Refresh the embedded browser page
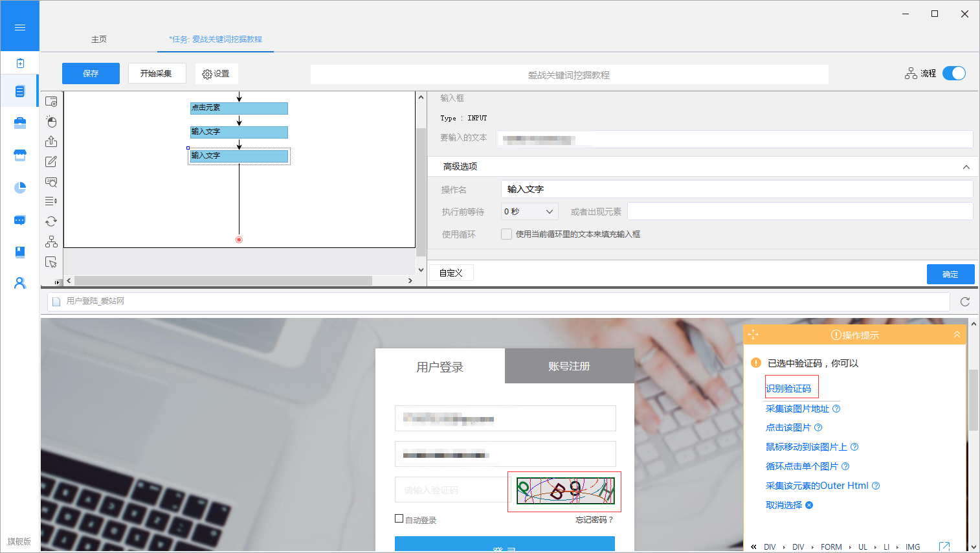This screenshot has height=553, width=980. click(964, 302)
